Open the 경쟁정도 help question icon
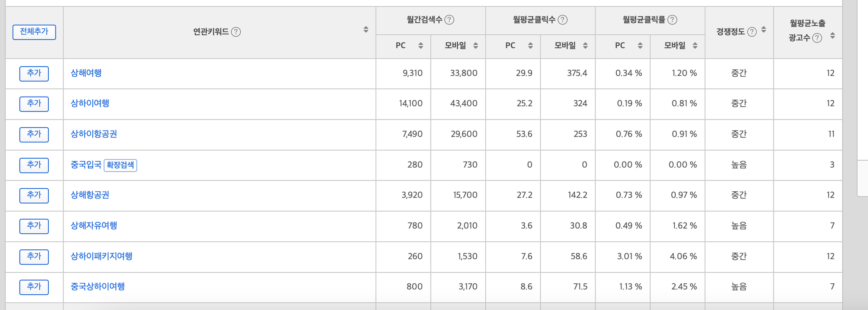 pyautogui.click(x=752, y=32)
